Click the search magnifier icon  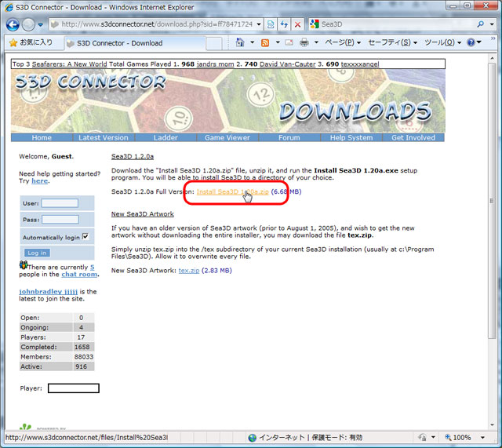coord(481,24)
